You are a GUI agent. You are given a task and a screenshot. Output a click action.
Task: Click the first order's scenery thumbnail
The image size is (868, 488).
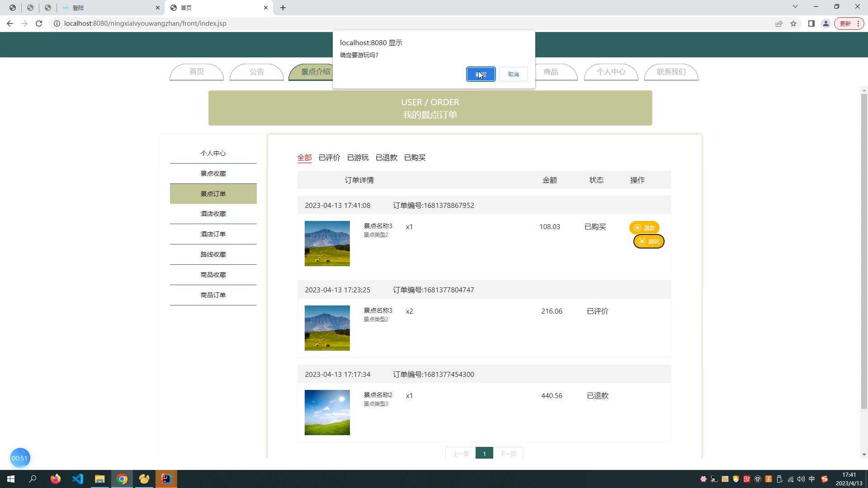point(327,244)
